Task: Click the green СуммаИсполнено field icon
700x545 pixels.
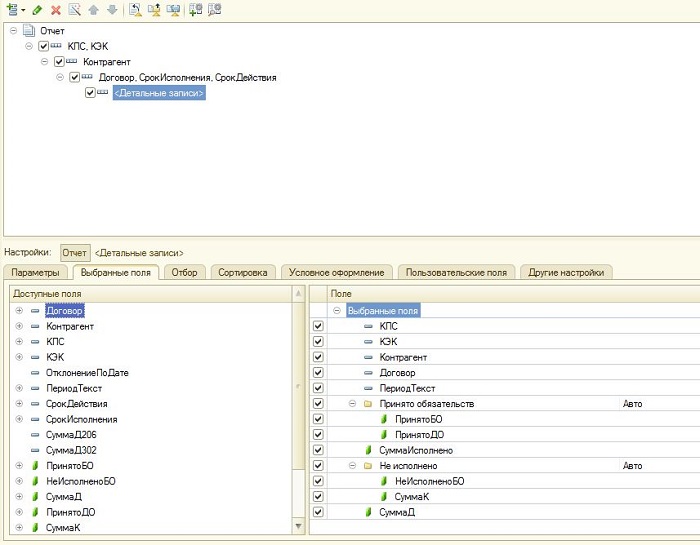Action: pos(368,450)
